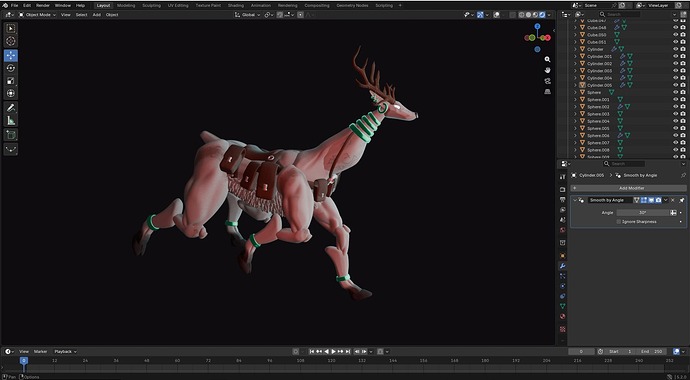Switch to the Shading workspace tab
Viewport: 690px width, 380px height.
tap(236, 5)
